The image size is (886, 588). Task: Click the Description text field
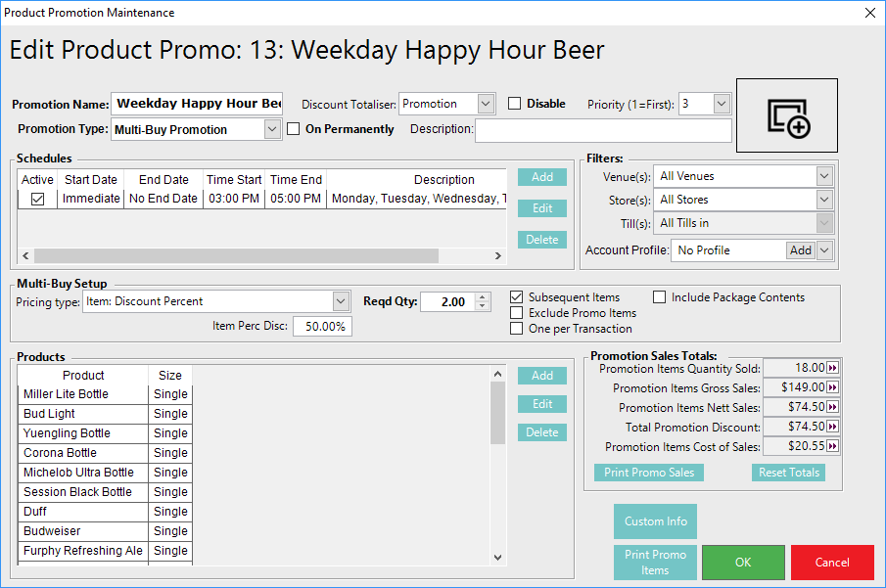pos(603,130)
